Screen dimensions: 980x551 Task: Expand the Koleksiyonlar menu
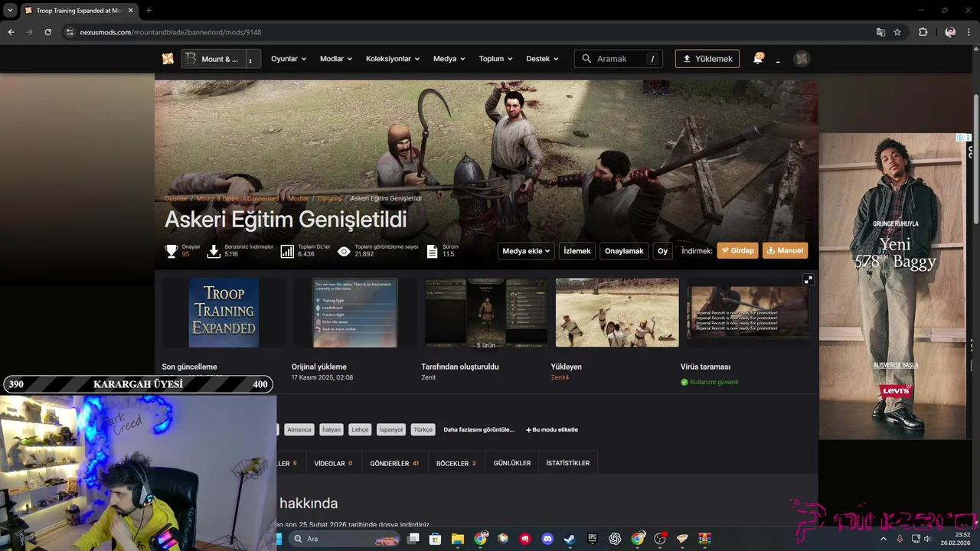[x=393, y=59]
